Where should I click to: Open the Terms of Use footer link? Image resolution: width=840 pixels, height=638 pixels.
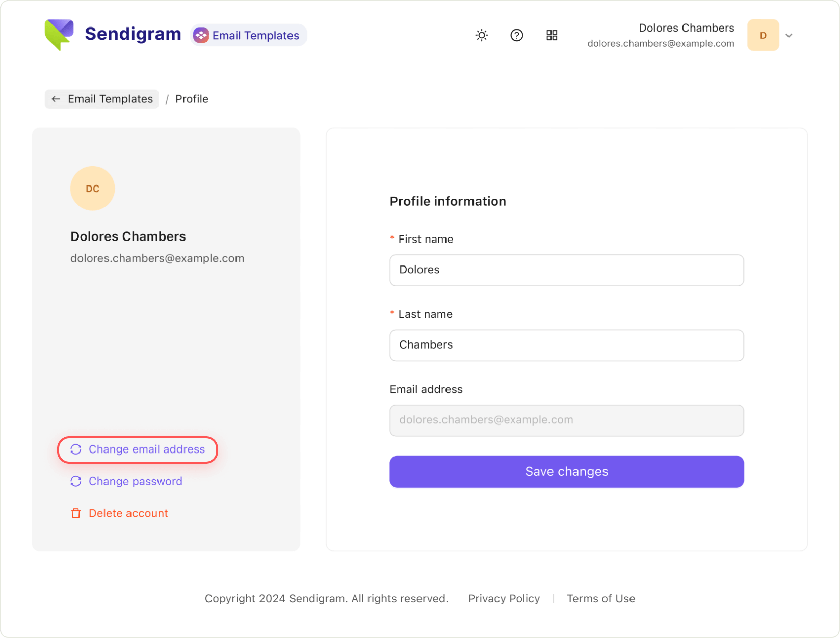[x=600, y=598]
